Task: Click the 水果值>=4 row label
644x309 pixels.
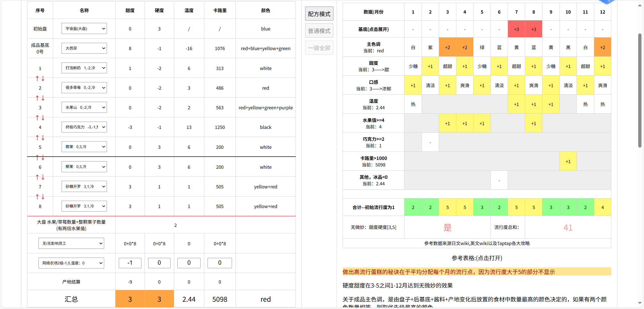Action: tap(373, 123)
